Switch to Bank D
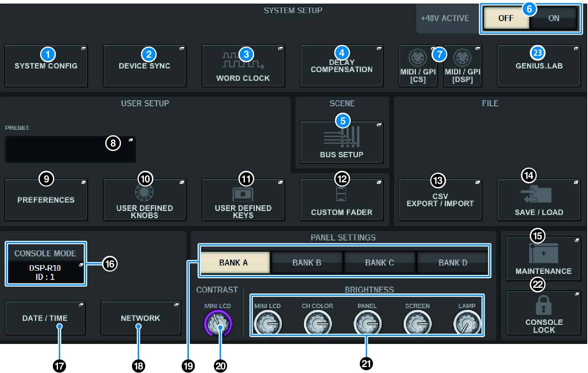 453,263
